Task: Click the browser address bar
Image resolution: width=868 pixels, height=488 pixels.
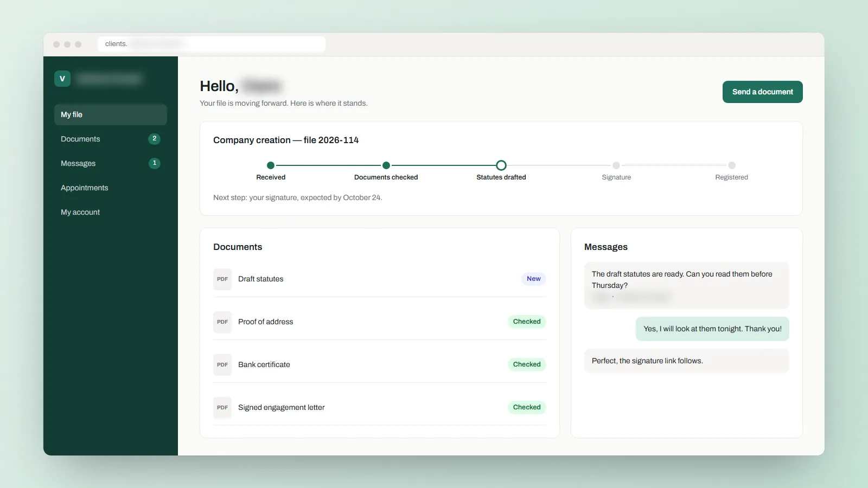Action: tap(212, 44)
